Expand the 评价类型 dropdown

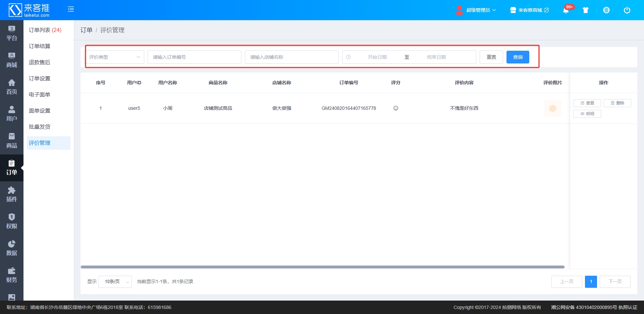[114, 57]
